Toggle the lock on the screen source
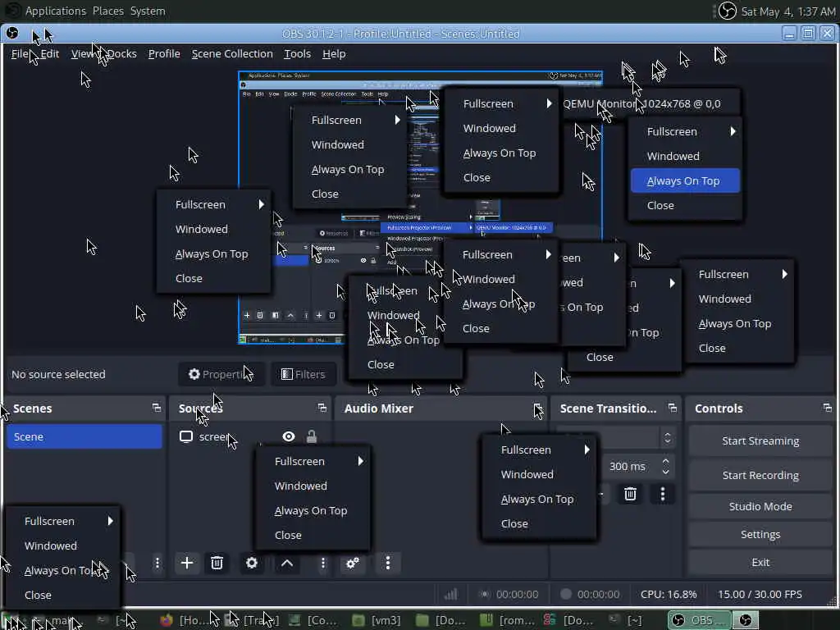 point(312,436)
